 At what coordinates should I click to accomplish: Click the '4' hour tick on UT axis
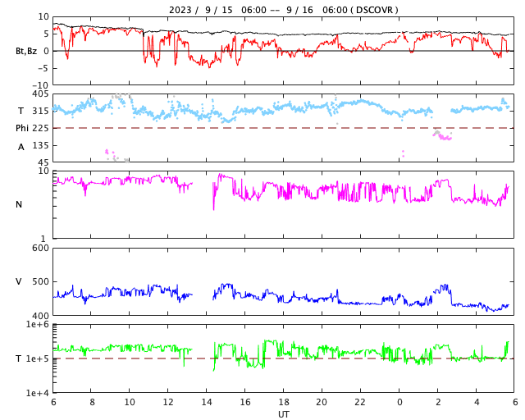pyautogui.click(x=477, y=402)
